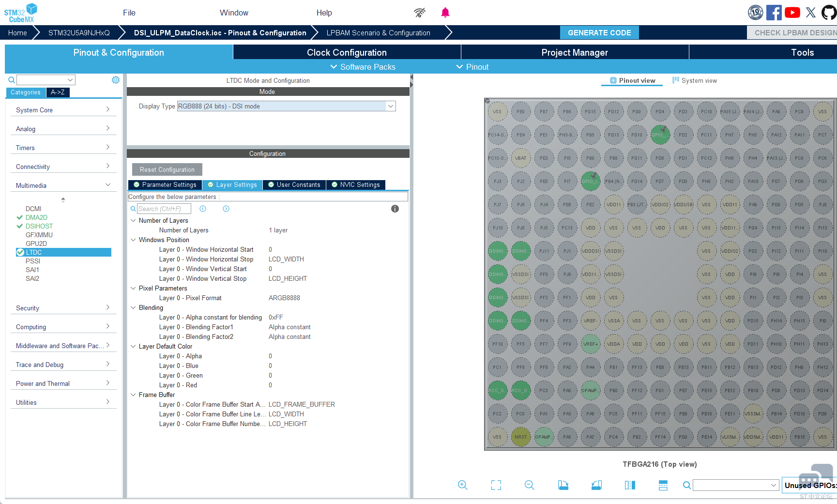Zoom in on the pinout view

coord(463,485)
